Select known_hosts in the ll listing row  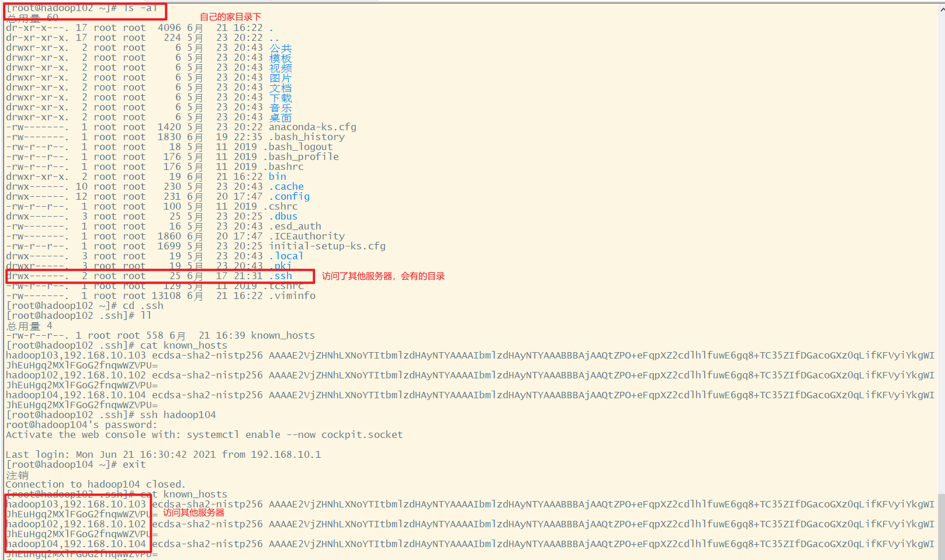coord(283,335)
